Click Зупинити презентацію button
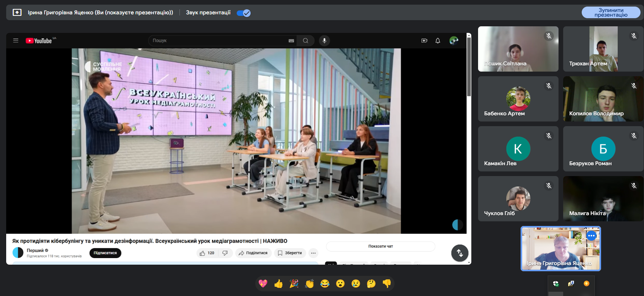This screenshot has width=644, height=296. point(611,12)
